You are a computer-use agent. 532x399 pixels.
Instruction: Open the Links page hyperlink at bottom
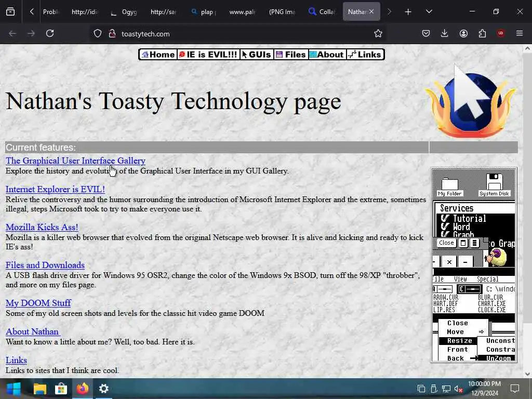tap(16, 361)
